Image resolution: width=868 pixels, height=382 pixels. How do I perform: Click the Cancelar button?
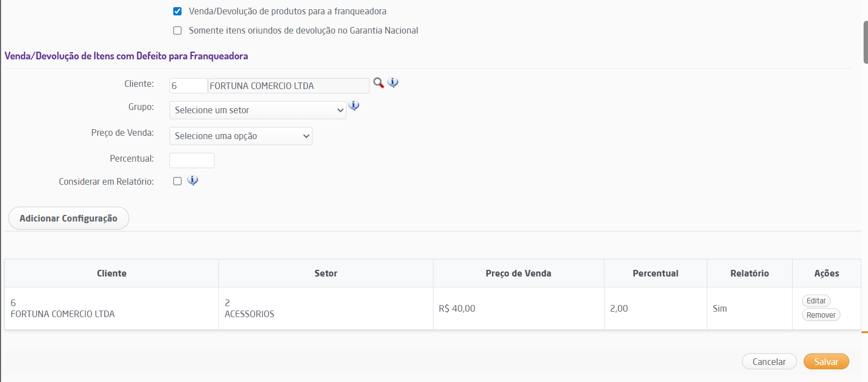tap(769, 362)
